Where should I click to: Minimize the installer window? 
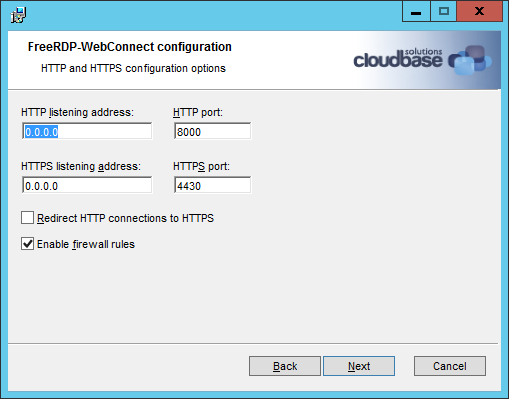click(416, 12)
